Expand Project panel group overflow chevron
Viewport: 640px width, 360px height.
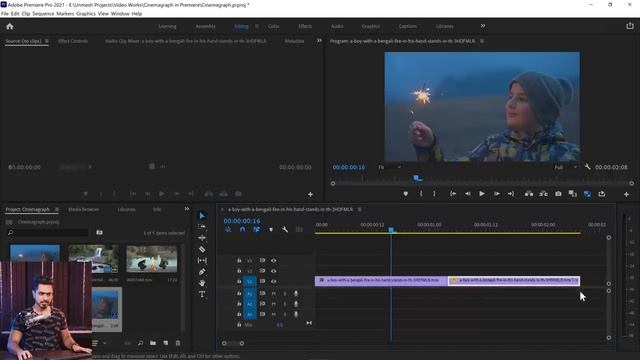[187, 209]
